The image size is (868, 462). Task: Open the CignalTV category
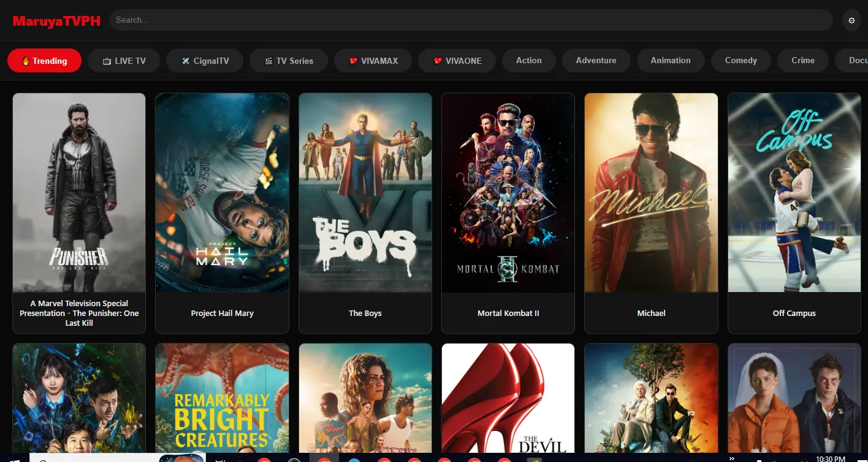(205, 61)
